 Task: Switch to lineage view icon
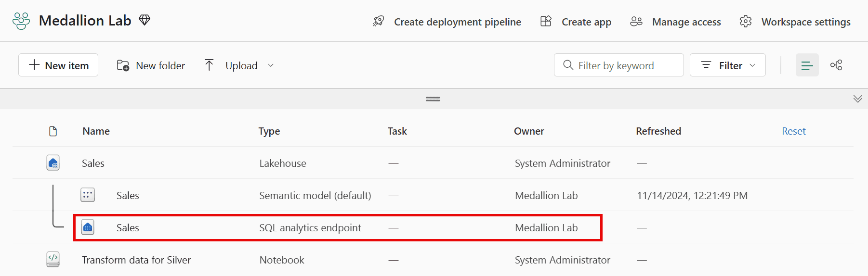[836, 65]
